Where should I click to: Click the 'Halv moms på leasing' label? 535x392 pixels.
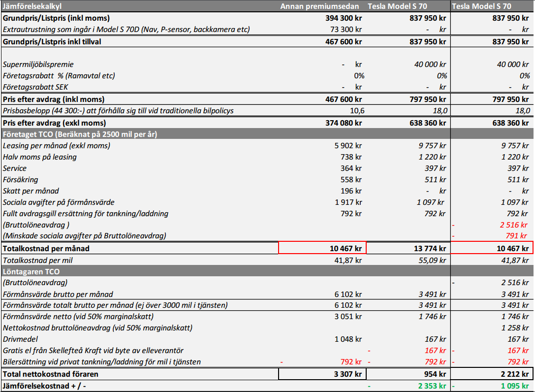click(39, 157)
